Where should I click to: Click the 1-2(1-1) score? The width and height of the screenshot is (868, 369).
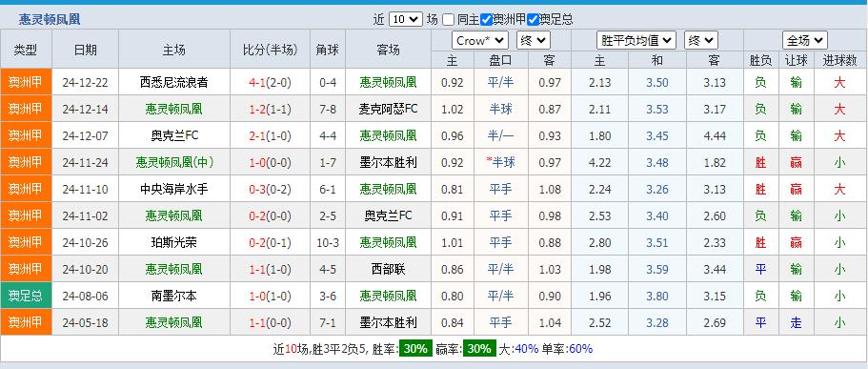(271, 109)
